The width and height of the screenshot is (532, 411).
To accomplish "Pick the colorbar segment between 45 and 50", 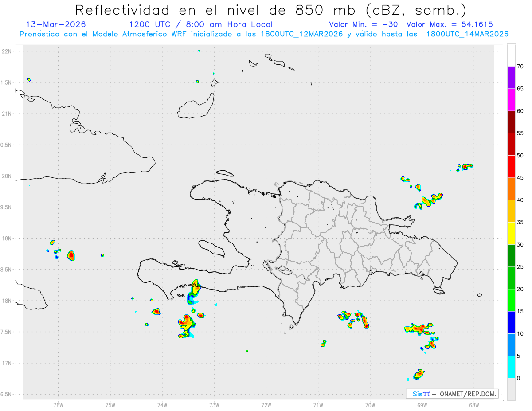I will click(511, 167).
